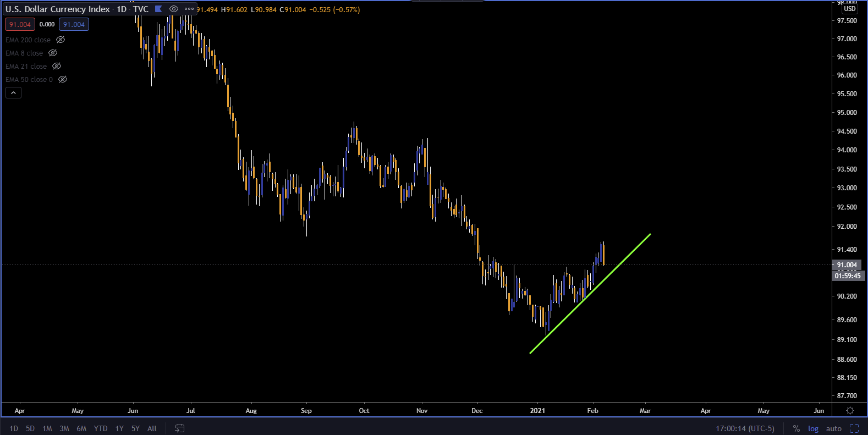Screen dimensions: 868x435
Task: Toggle percent scale mode
Action: [796, 428]
